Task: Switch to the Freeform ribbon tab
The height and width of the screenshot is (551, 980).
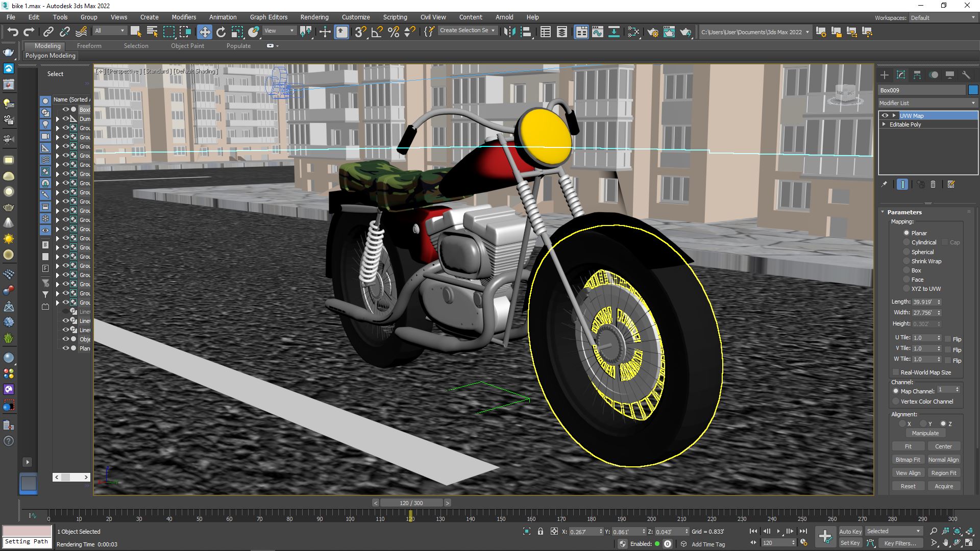Action: (89, 46)
